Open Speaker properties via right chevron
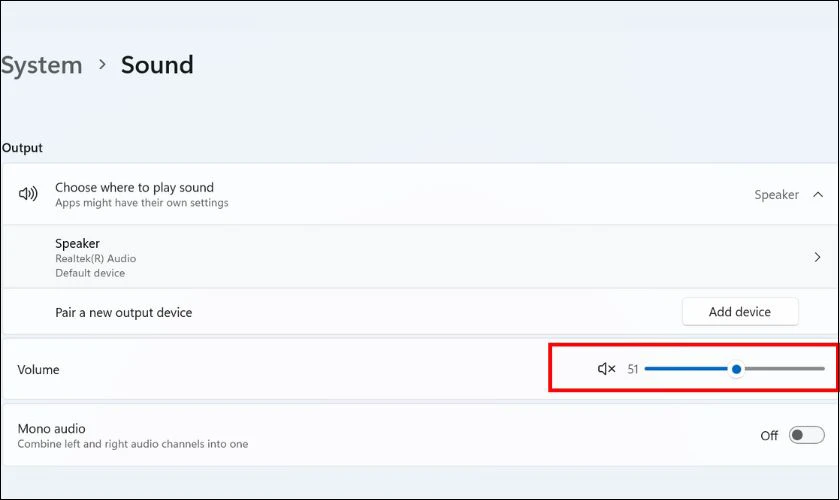840x500 pixels. pyautogui.click(x=818, y=257)
